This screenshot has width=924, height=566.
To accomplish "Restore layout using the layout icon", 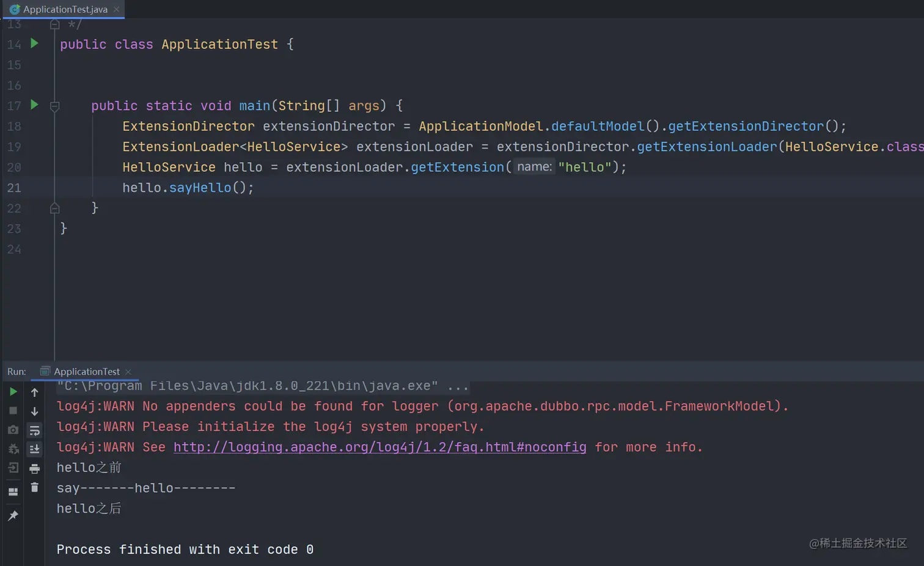I will point(13,491).
